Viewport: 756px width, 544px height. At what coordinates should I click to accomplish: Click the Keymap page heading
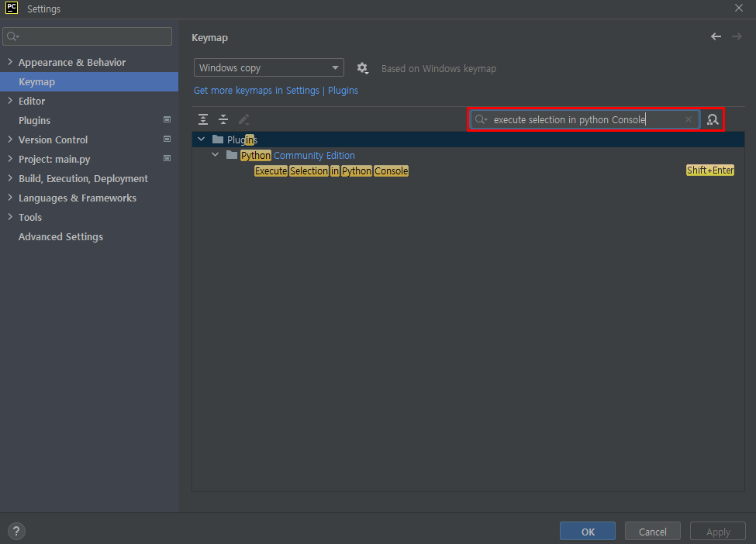click(x=209, y=37)
